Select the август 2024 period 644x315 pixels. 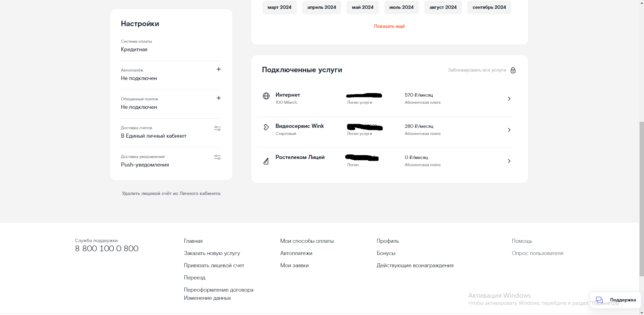pos(443,7)
